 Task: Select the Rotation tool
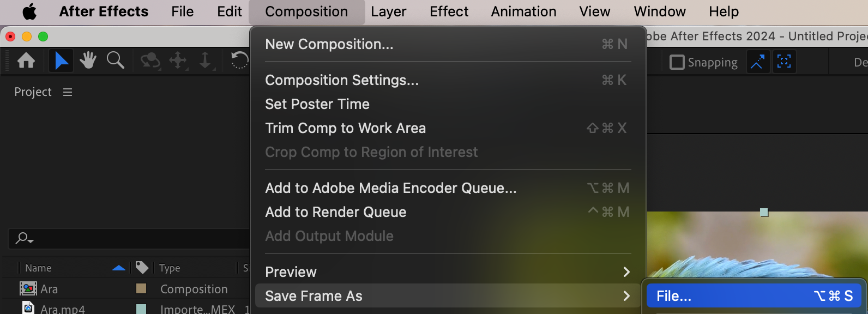pyautogui.click(x=239, y=61)
